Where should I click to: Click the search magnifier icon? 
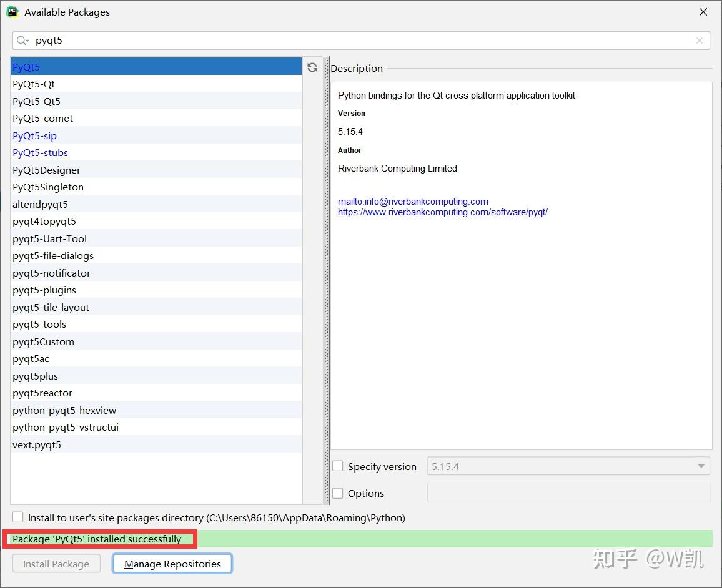[x=22, y=41]
